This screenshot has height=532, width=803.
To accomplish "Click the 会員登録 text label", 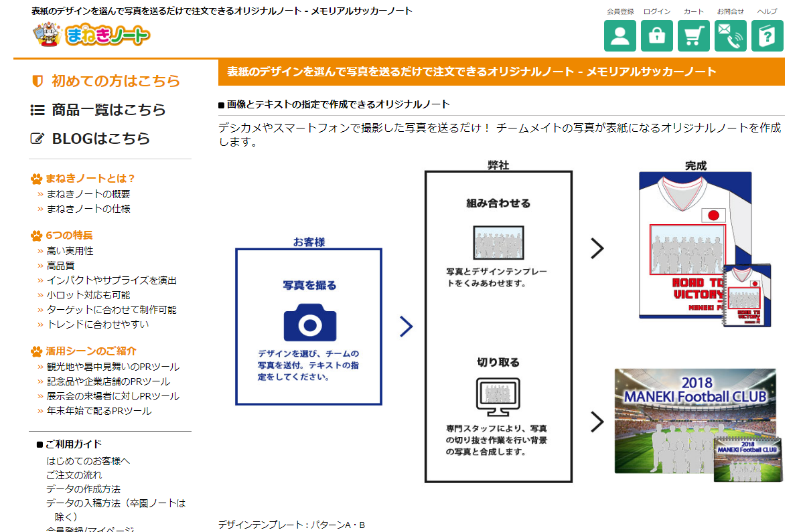I will click(x=620, y=11).
